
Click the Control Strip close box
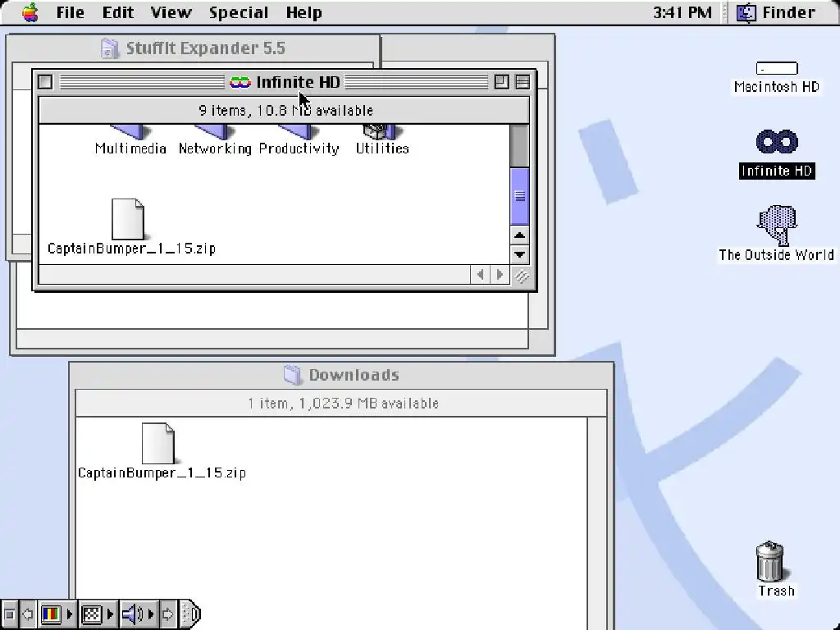pyautogui.click(x=9, y=614)
